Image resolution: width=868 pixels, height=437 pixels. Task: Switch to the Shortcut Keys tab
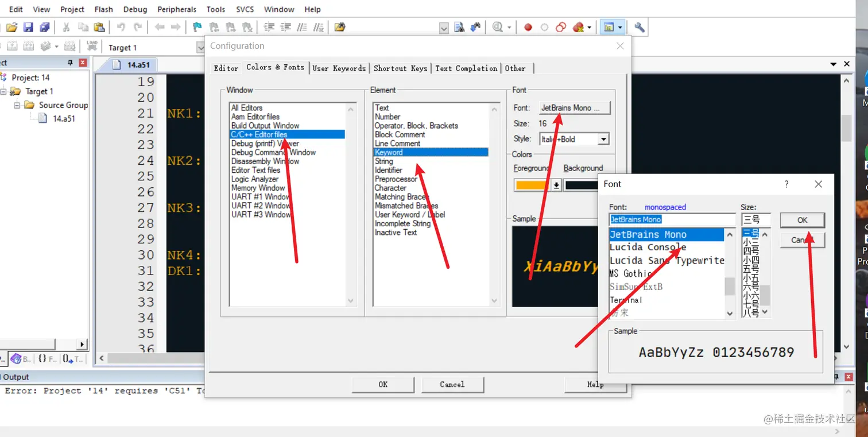tap(400, 68)
